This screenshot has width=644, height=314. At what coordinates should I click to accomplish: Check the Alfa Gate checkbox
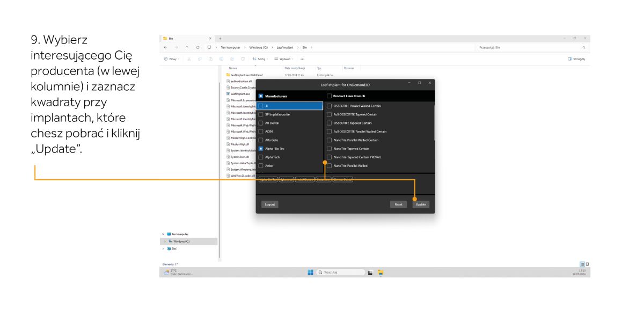tap(261, 140)
